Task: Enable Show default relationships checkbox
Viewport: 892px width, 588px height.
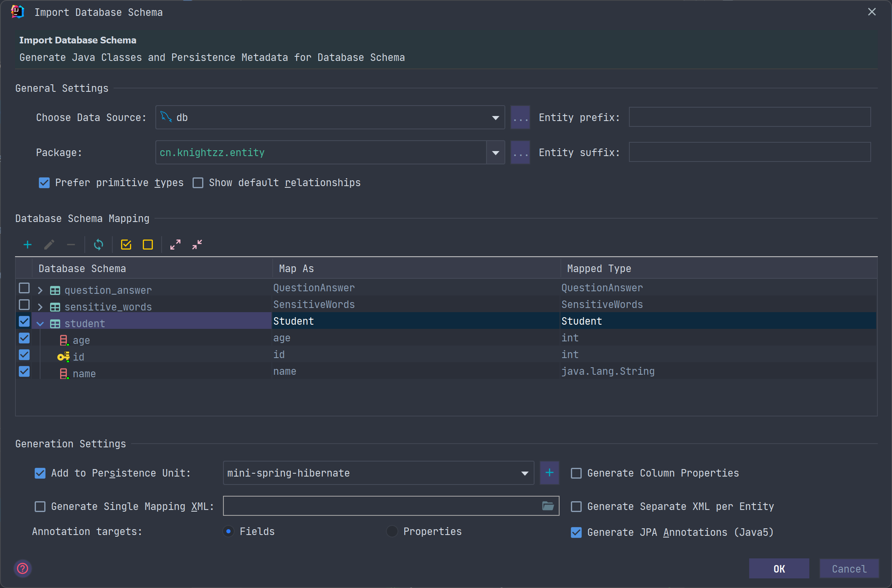Action: (198, 183)
